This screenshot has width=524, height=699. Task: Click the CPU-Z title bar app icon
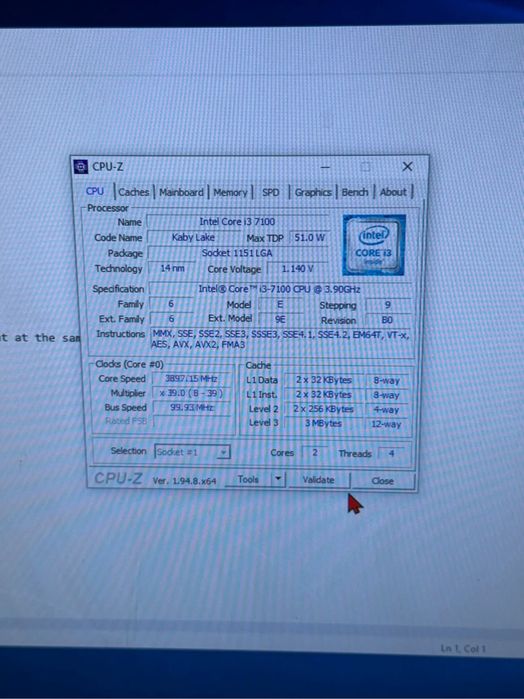81,167
